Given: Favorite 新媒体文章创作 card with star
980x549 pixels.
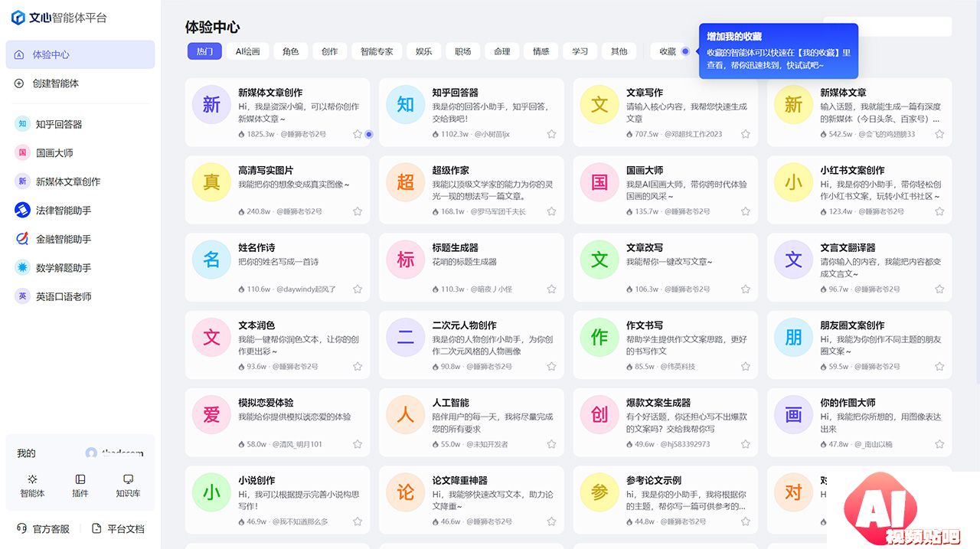Looking at the screenshot, I should pos(358,134).
